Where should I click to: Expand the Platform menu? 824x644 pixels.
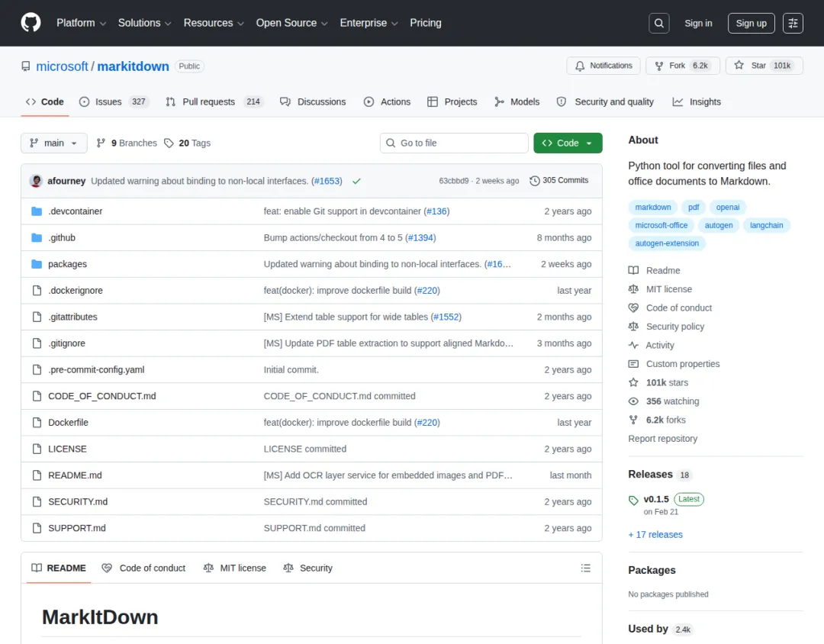point(81,23)
